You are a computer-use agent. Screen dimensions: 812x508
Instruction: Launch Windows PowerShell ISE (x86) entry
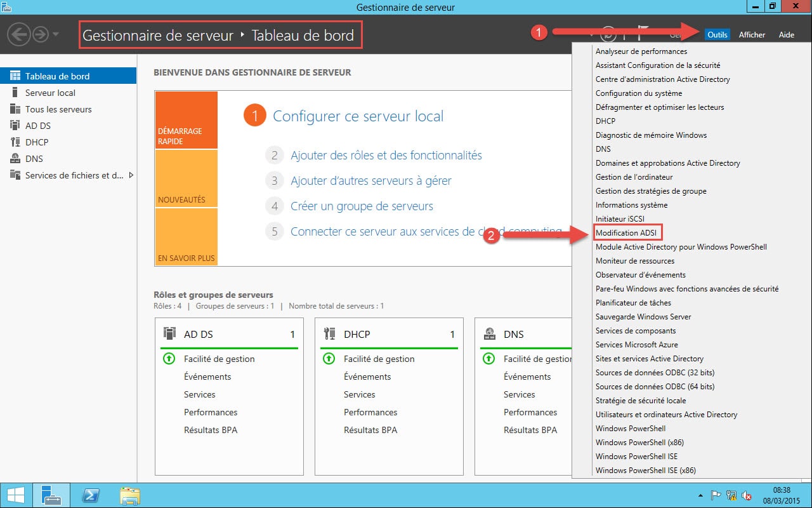coord(646,471)
